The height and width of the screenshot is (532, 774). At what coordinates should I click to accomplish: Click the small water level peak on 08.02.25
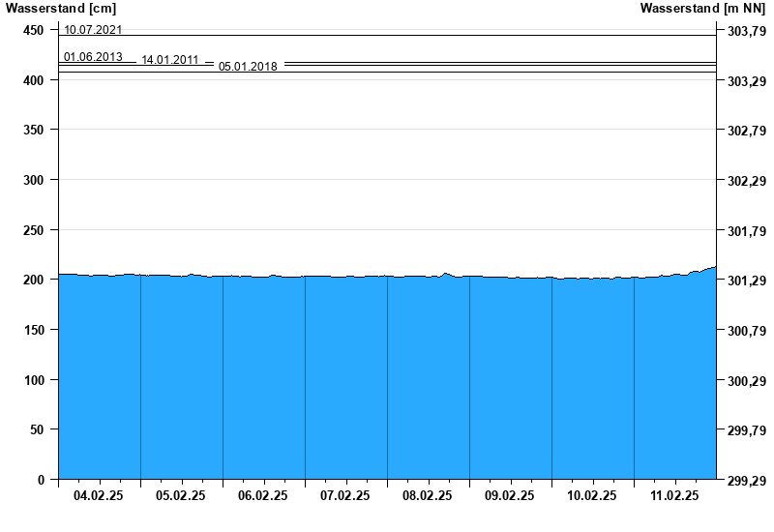pyautogui.click(x=445, y=274)
